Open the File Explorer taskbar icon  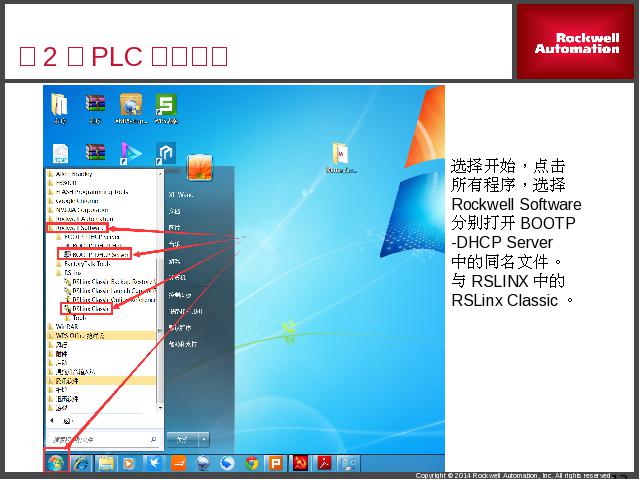(105, 463)
